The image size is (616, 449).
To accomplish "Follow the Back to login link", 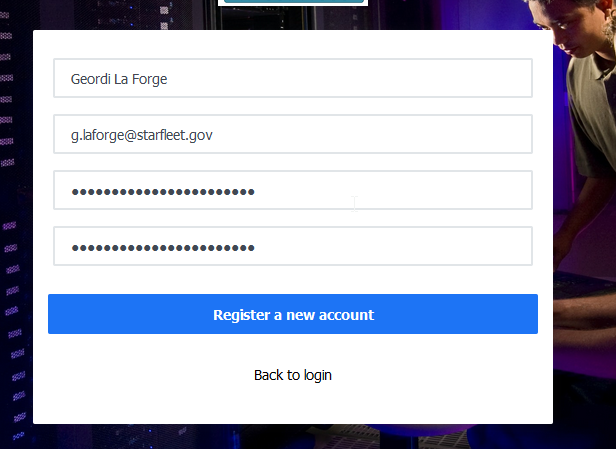I will (293, 375).
